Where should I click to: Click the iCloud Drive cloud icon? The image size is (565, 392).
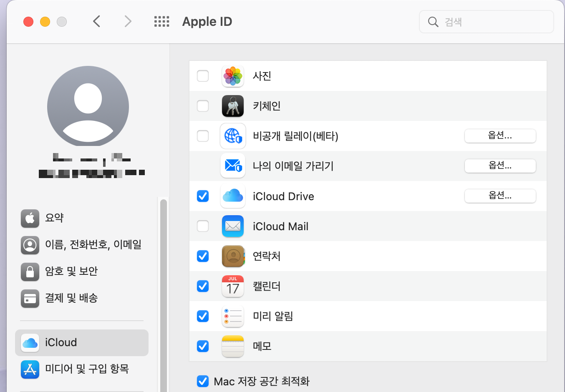pos(233,196)
